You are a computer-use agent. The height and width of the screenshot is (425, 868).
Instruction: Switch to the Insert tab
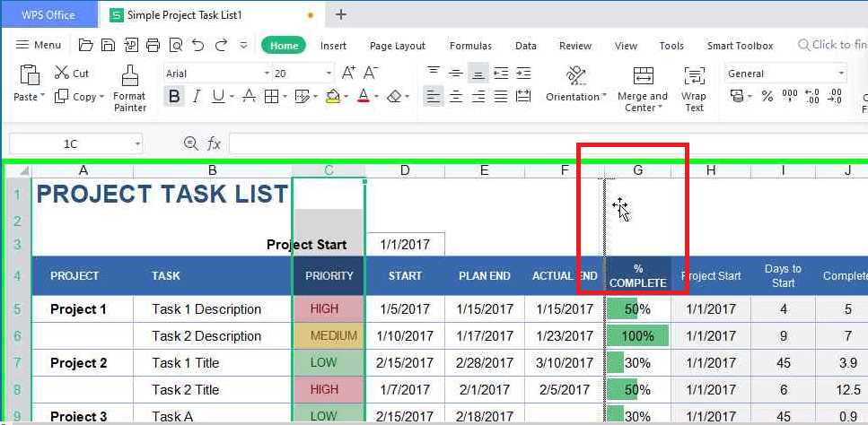coord(333,46)
